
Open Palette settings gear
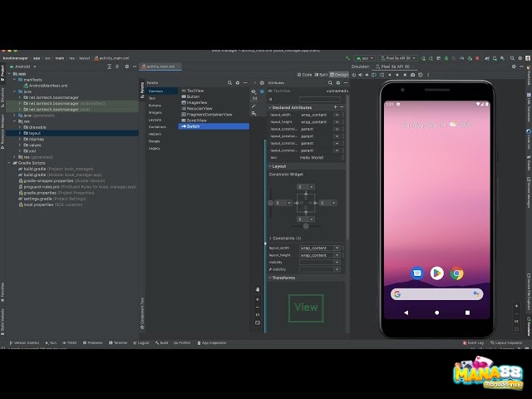point(238,83)
